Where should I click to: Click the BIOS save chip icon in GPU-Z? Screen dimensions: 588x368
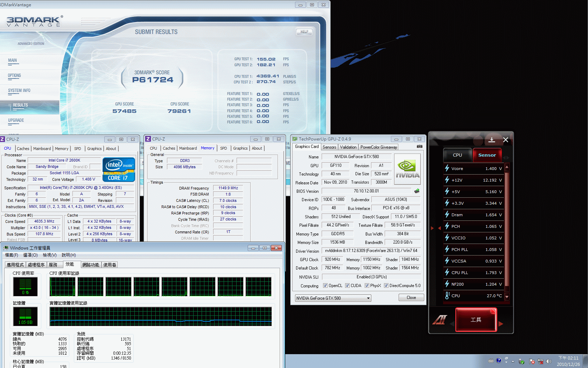click(x=416, y=191)
